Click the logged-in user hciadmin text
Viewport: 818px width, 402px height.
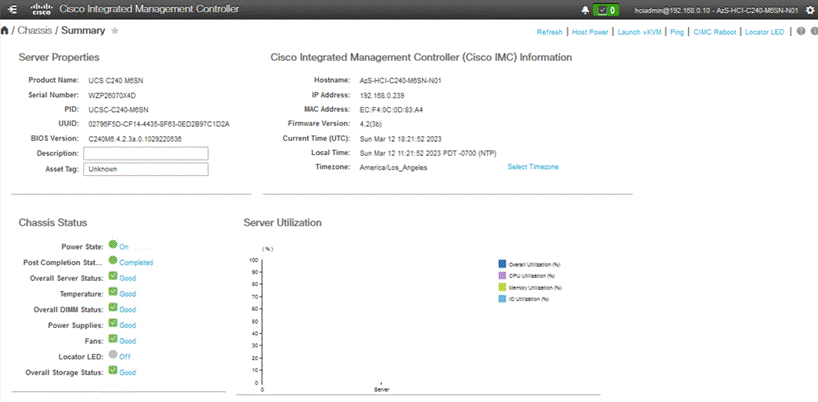716,10
